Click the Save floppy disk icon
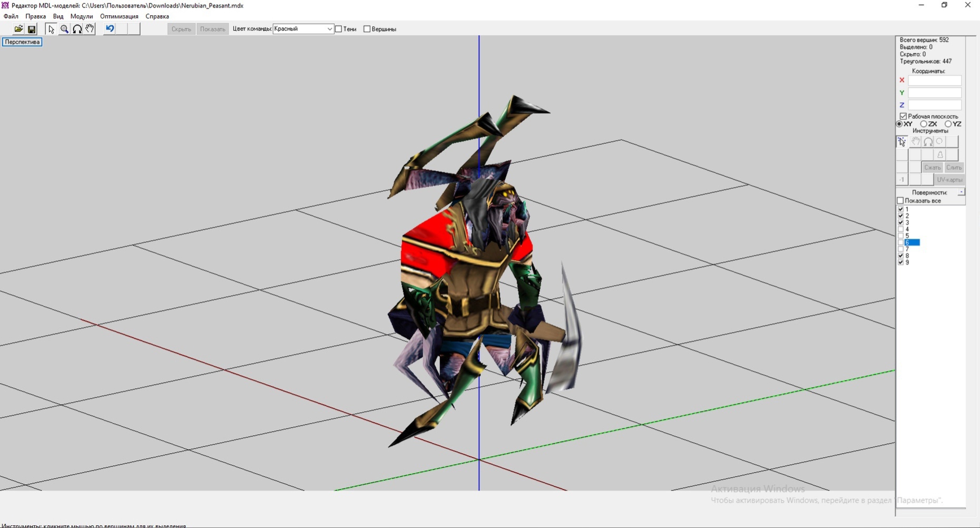 click(x=32, y=29)
